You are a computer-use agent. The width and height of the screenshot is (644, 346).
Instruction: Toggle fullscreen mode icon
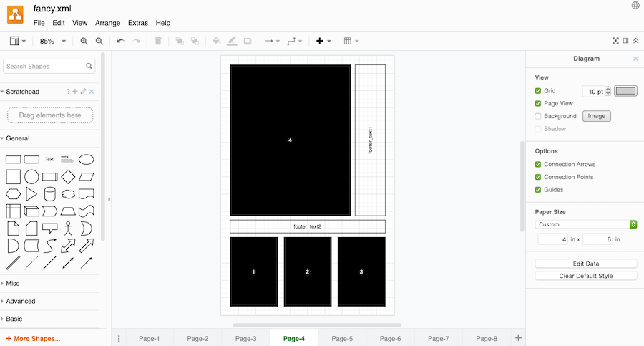[615, 41]
